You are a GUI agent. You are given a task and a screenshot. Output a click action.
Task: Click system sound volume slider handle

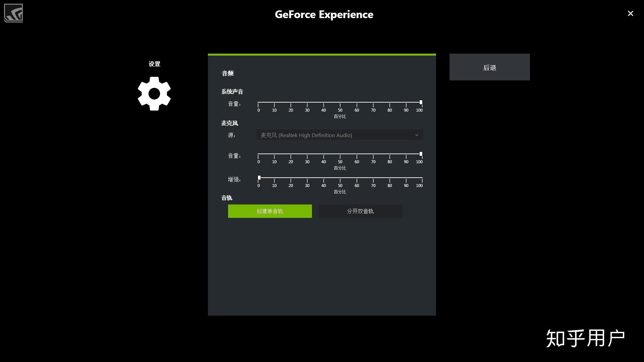coord(421,102)
